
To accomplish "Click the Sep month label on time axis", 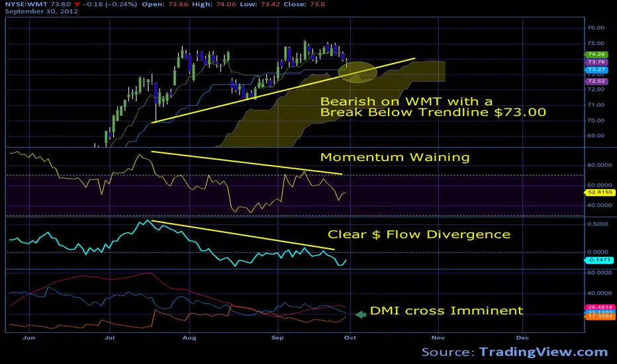I will [277, 338].
